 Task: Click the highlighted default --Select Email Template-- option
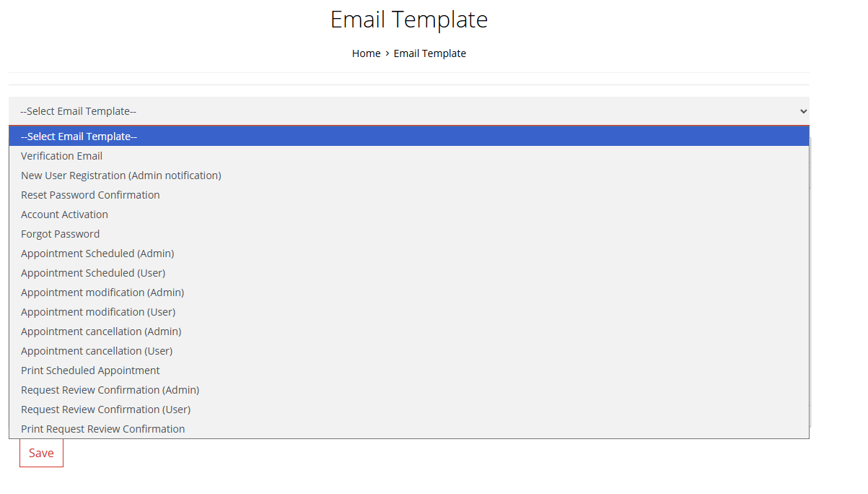(x=79, y=136)
